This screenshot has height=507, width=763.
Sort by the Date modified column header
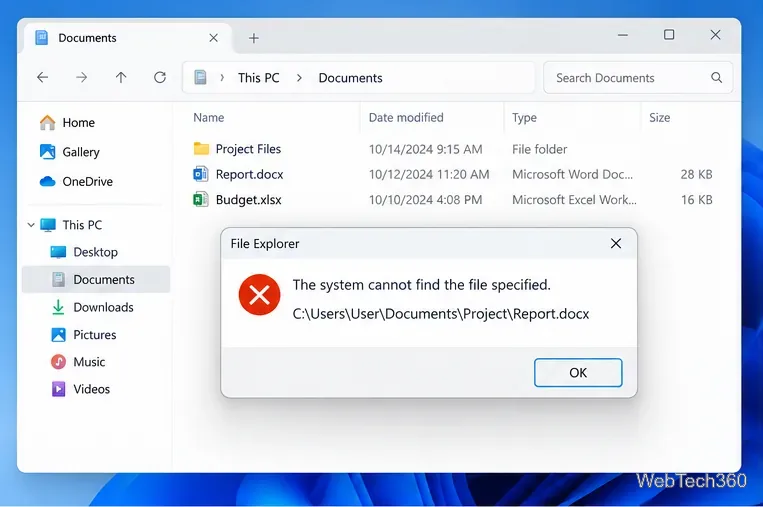click(x=406, y=117)
